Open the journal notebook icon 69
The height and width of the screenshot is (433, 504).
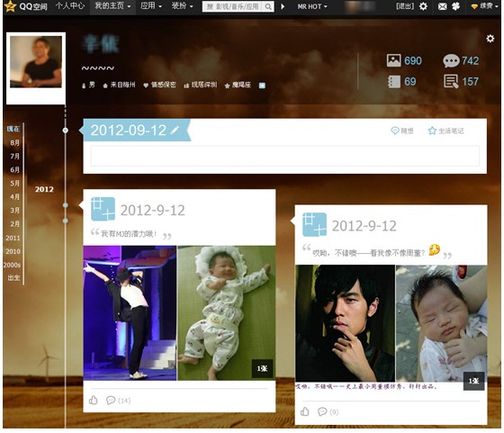pyautogui.click(x=394, y=82)
